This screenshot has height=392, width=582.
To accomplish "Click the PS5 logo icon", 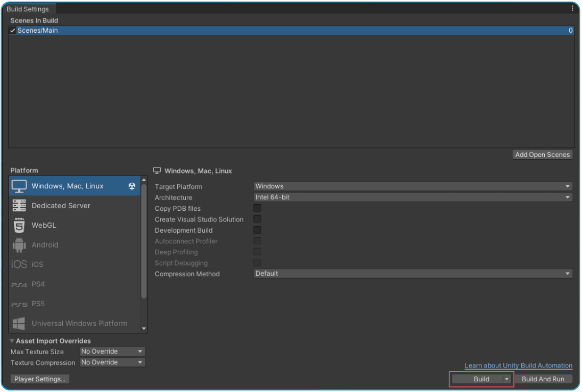I will [x=19, y=304].
